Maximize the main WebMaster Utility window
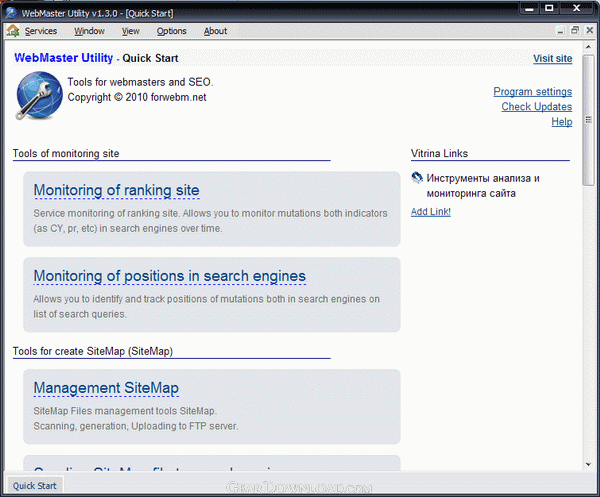 pos(549,8)
